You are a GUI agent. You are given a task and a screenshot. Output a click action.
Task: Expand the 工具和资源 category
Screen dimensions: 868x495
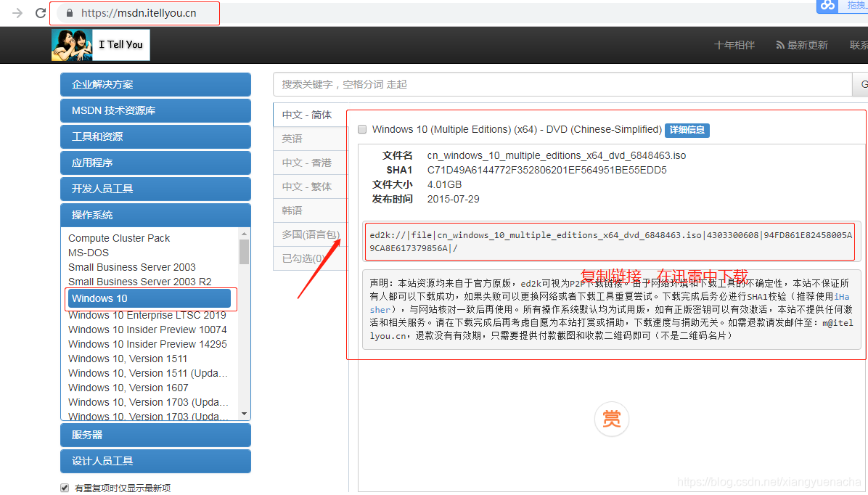tap(155, 136)
